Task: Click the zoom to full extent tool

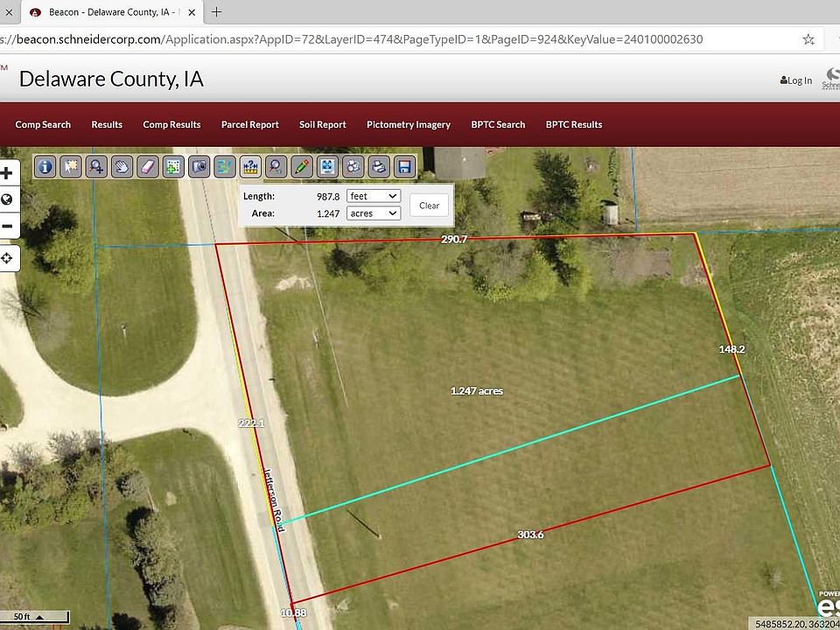Action: point(328,166)
